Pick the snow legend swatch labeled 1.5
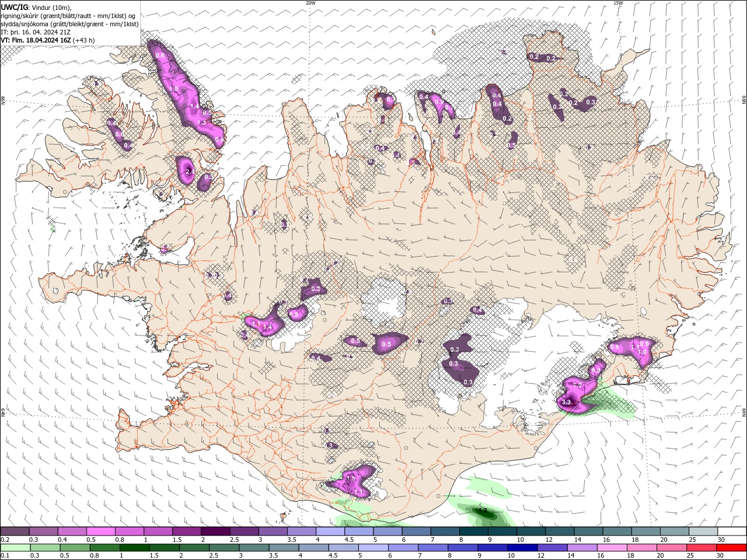The height and width of the screenshot is (560, 747). tap(187, 531)
